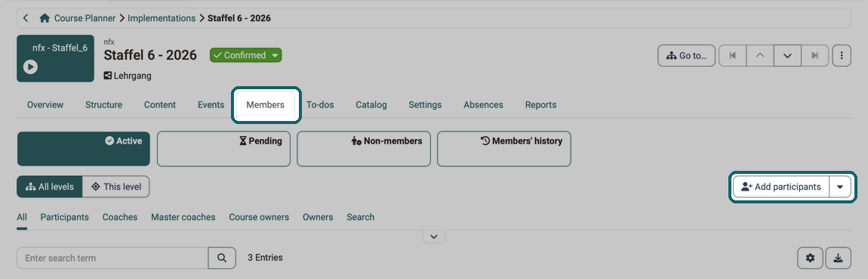Viewport: 868px width, 279px height.
Task: Switch to the Absences tab
Action: point(483,105)
